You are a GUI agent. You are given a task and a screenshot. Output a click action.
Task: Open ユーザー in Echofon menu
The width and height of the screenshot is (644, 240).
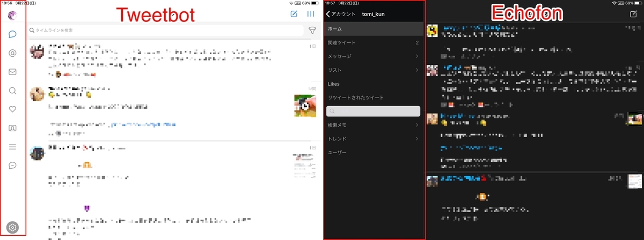point(374,153)
